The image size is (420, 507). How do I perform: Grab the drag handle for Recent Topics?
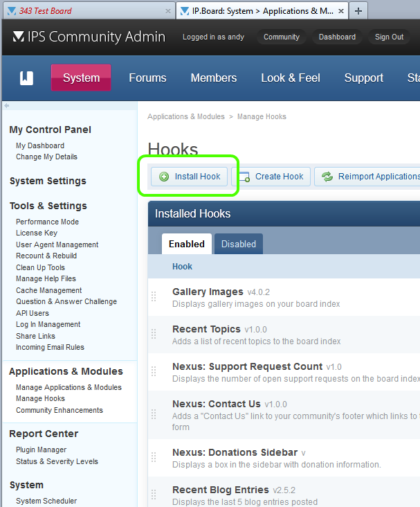pyautogui.click(x=154, y=334)
